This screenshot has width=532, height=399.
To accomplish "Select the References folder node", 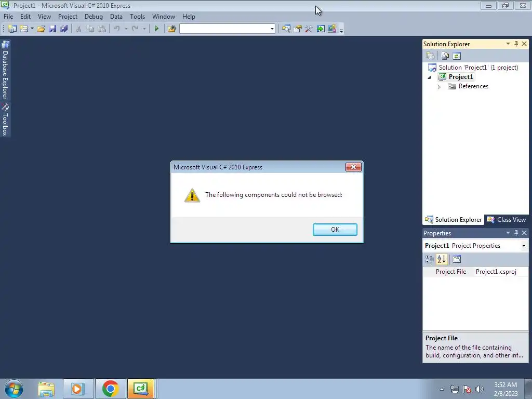I will click(473, 86).
